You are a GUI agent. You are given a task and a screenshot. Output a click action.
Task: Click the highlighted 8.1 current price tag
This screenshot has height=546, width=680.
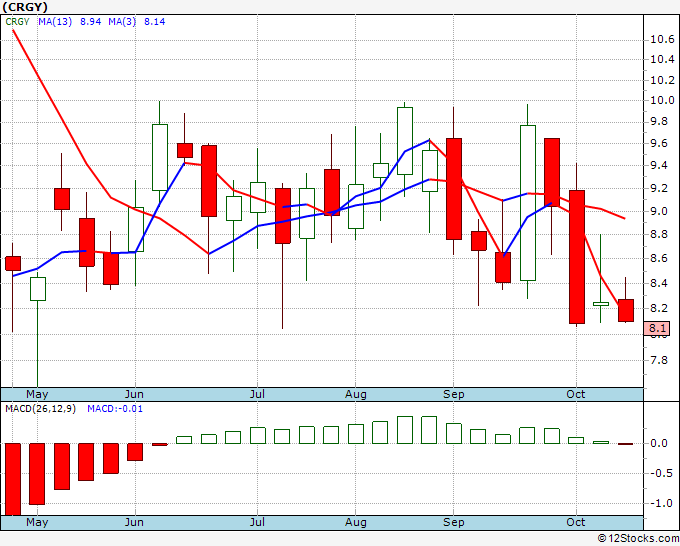coord(657,328)
